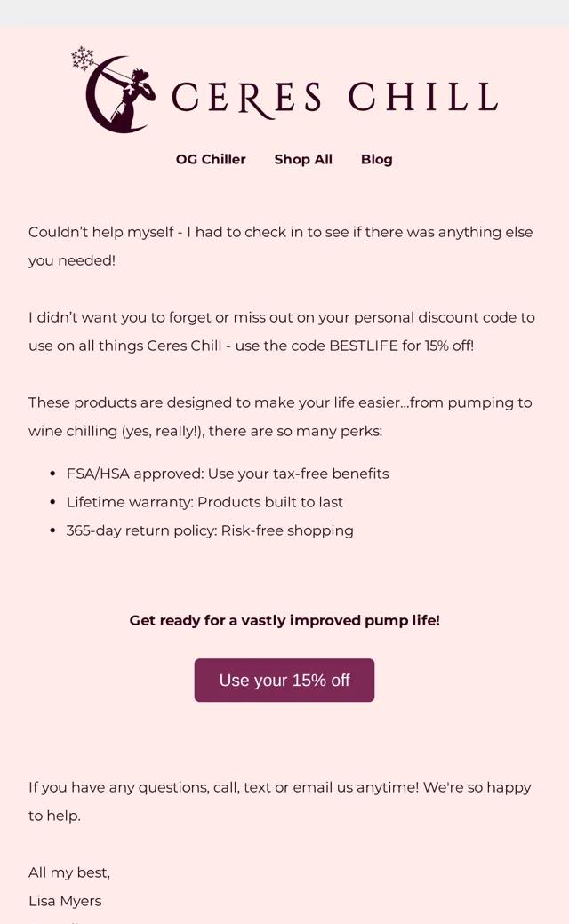Click the 'I didn't want you to forget' line

(281, 318)
